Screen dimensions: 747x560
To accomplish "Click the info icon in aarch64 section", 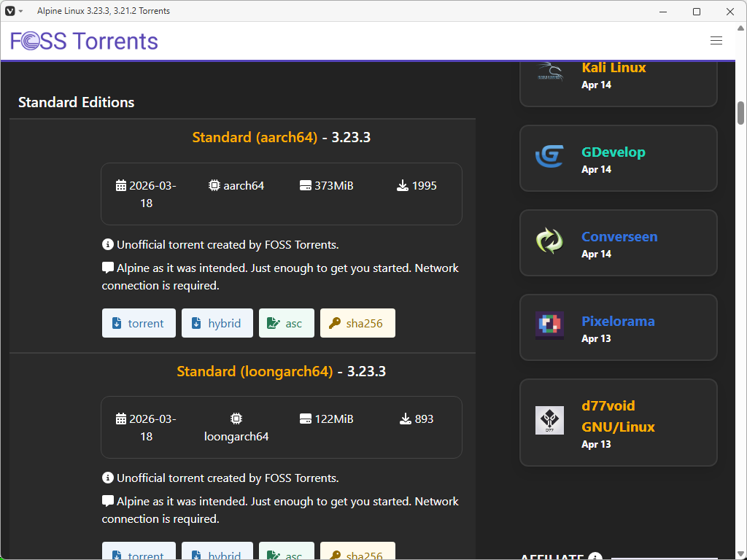I will pyautogui.click(x=108, y=244).
